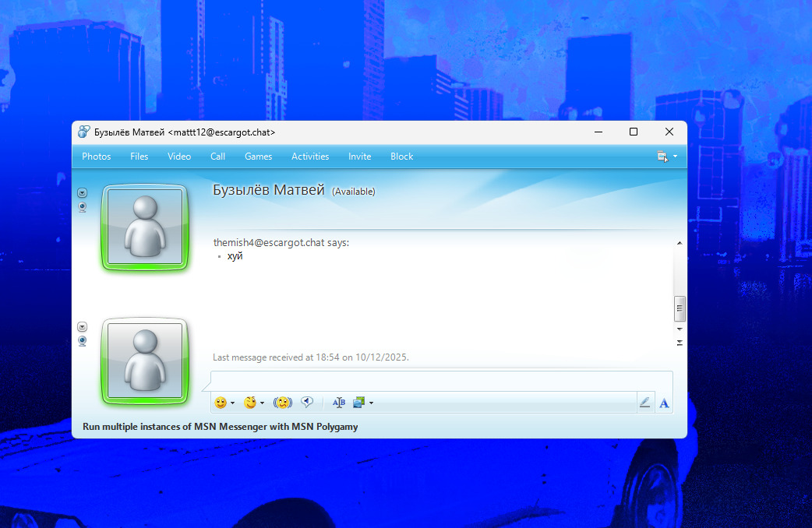Click the хуй message text
Screen dimensions: 812x528
[235, 255]
